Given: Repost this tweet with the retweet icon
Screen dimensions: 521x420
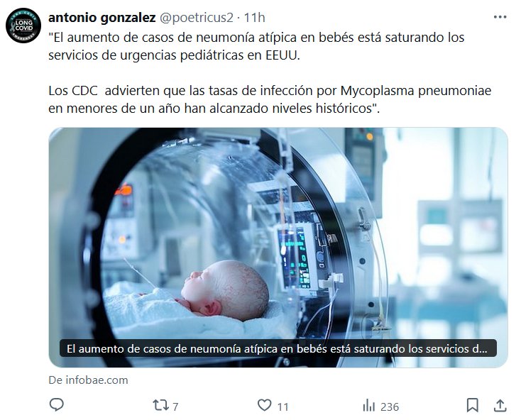Looking at the screenshot, I should click(x=160, y=405).
